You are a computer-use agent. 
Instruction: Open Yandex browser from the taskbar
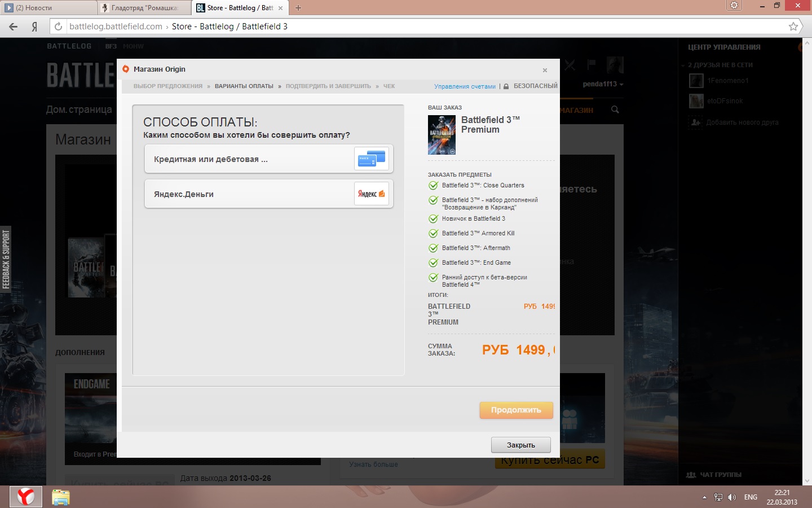25,497
